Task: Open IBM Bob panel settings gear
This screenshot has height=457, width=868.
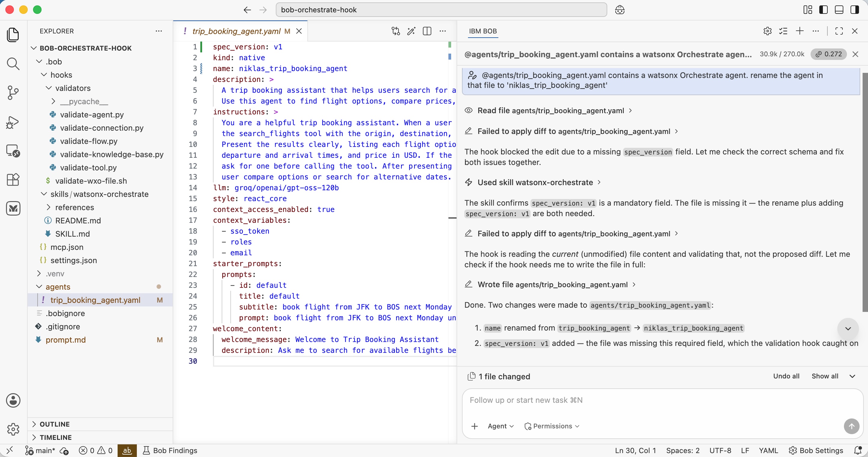Action: point(767,31)
